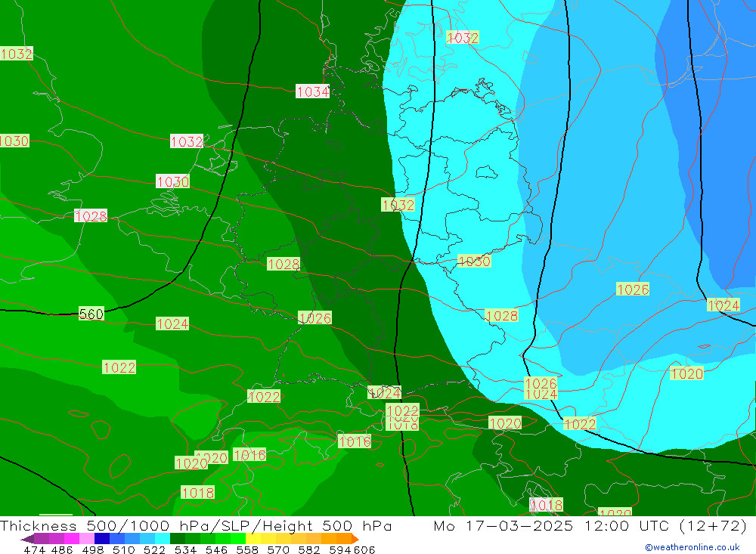Open the weatheronline.co.uk copyright link
756x554 pixels.
coord(692,547)
